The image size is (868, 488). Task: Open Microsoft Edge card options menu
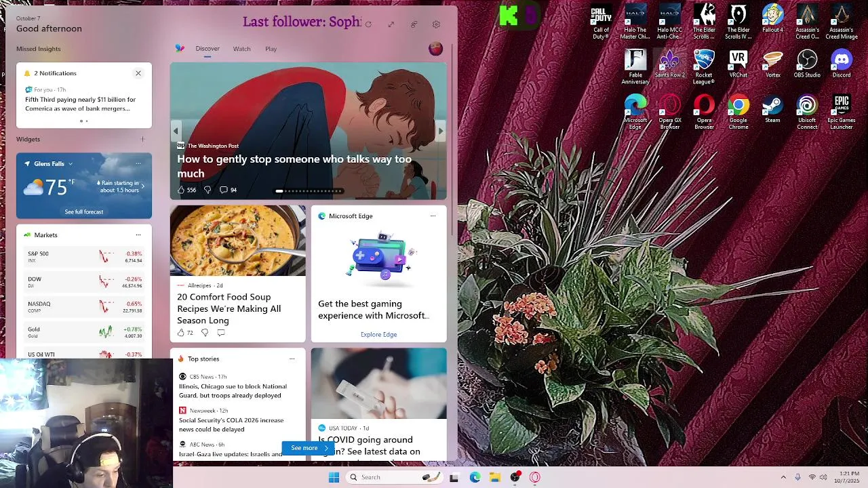click(433, 216)
